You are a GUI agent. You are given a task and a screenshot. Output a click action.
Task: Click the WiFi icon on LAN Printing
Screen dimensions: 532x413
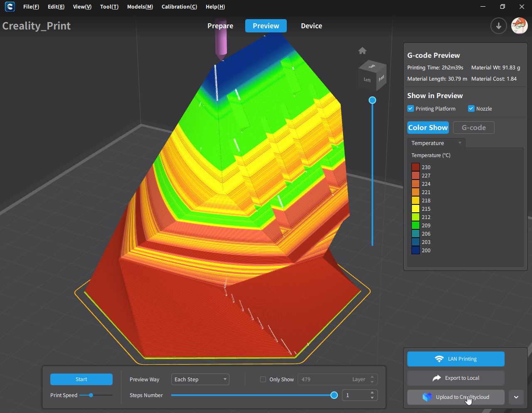click(x=439, y=359)
